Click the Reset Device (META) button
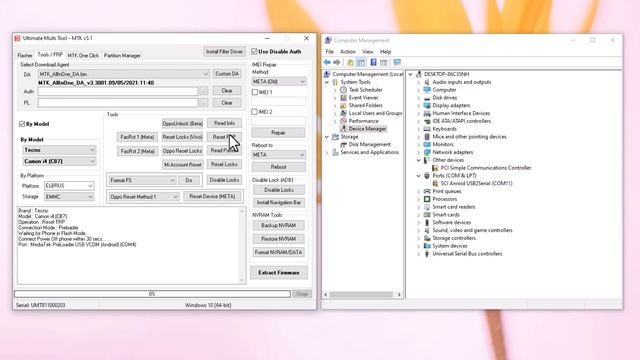The height and width of the screenshot is (360, 640). [212, 196]
